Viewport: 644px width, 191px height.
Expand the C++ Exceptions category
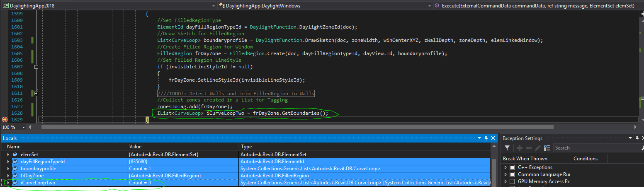pos(505,167)
